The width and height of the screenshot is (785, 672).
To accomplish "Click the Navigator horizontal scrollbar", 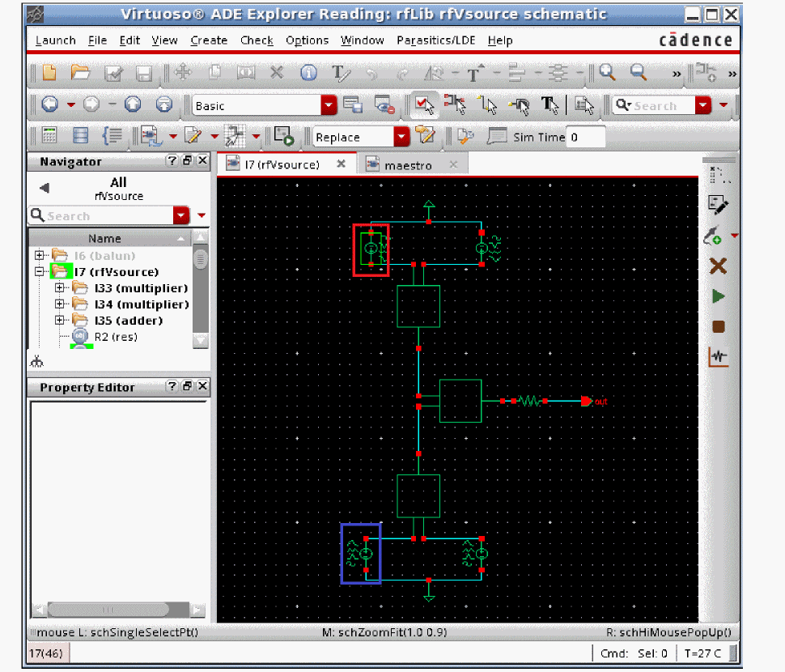I will [108, 609].
